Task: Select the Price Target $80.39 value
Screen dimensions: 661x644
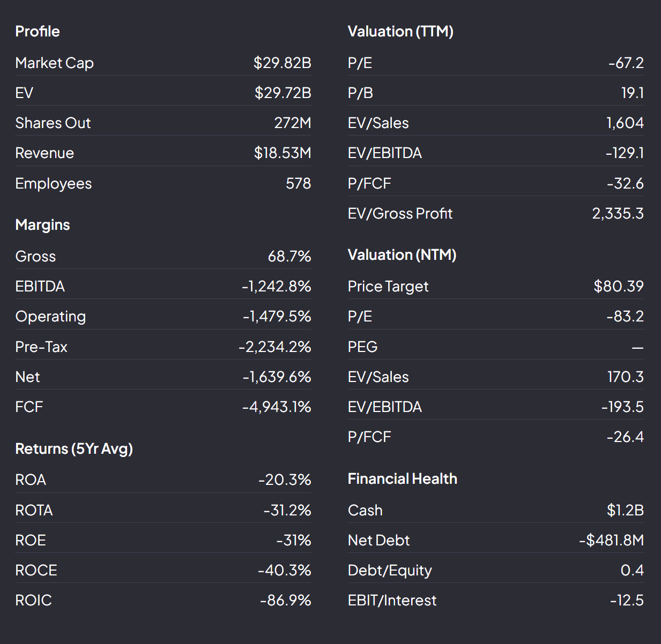Action: coord(619,286)
